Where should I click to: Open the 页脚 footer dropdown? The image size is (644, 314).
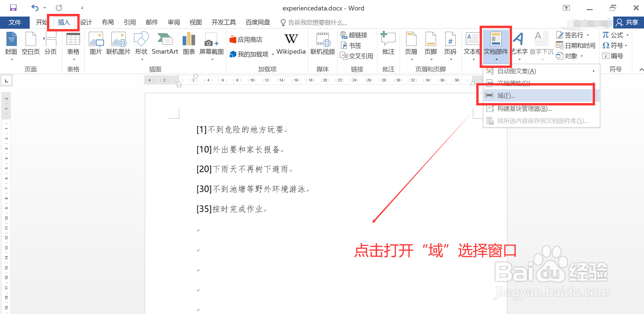431,46
